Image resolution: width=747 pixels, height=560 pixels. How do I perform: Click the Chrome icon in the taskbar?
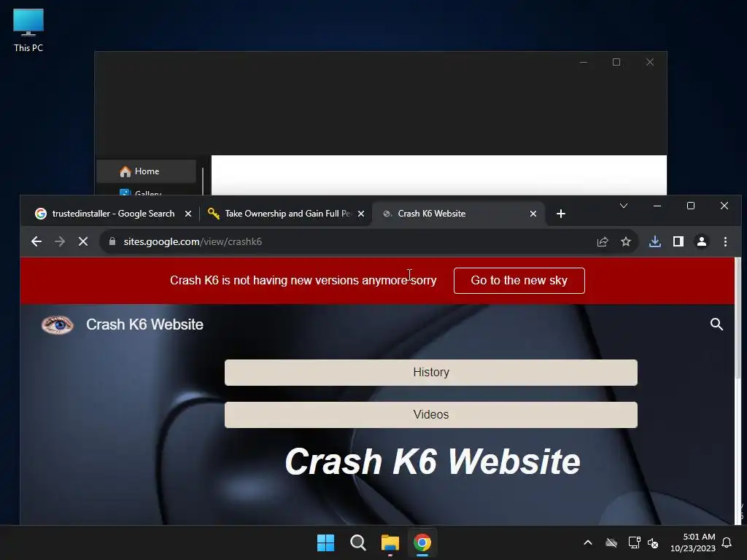click(x=422, y=542)
